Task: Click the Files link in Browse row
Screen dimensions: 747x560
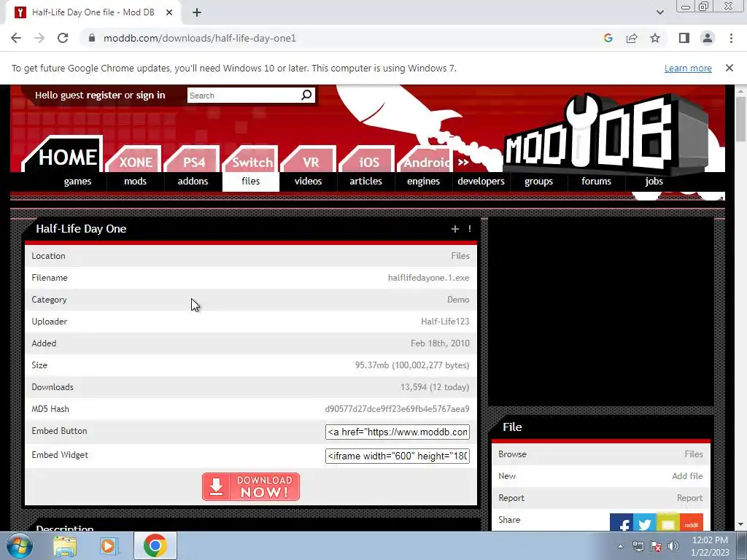Action: tap(694, 454)
